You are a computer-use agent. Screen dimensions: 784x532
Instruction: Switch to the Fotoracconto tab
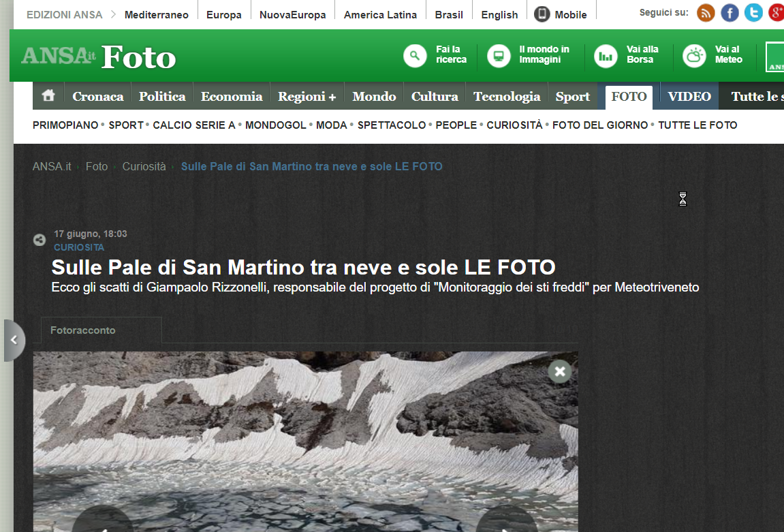[83, 330]
